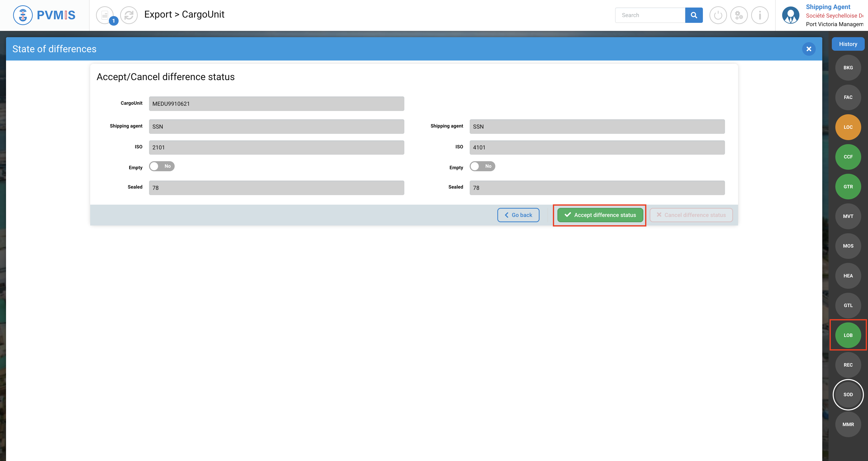This screenshot has height=461, width=868.
Task: Open the History tab
Action: pyautogui.click(x=848, y=44)
